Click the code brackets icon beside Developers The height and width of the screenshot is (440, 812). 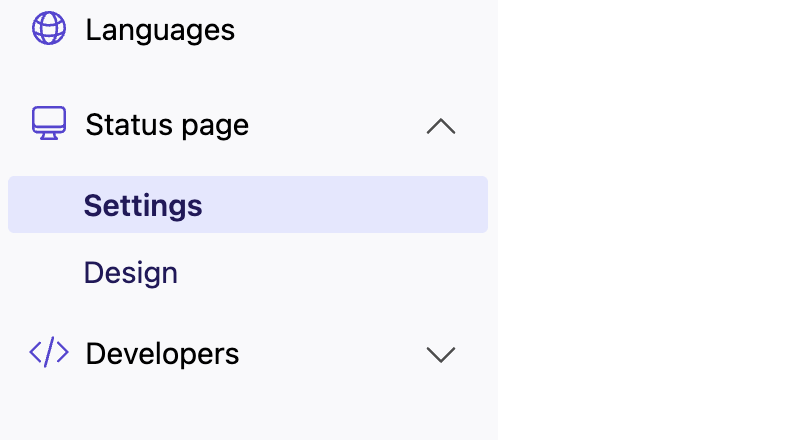(49, 352)
